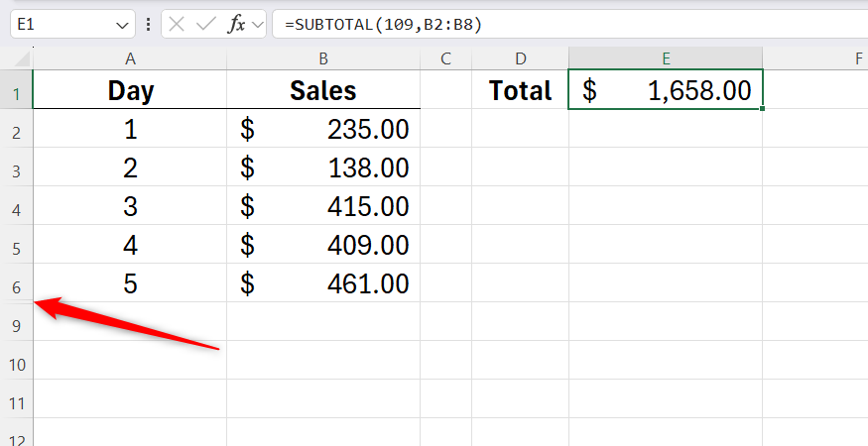Viewport: 868px width, 446px height.
Task: Select row 3 header
Action: pos(17,167)
